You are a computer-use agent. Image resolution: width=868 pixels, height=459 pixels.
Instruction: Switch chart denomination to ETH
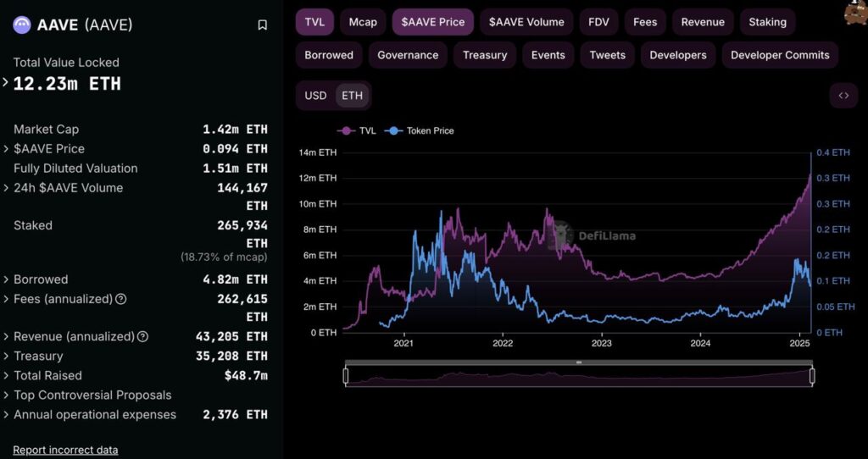coord(352,96)
